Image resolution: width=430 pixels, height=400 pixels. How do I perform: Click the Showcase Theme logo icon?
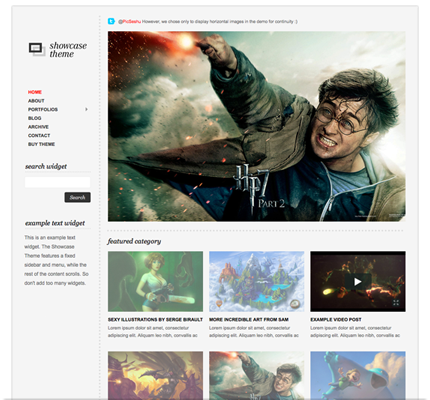37,49
